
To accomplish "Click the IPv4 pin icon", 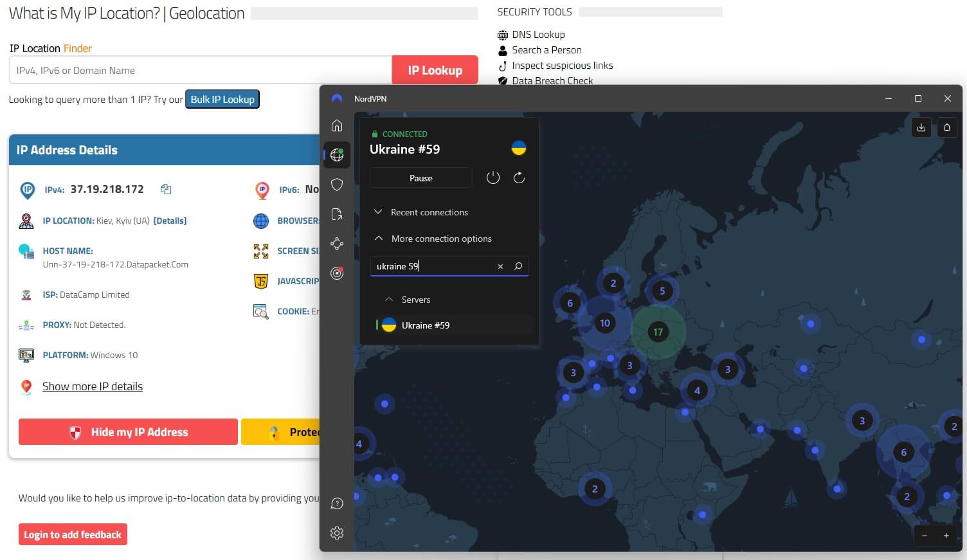I will tap(28, 190).
